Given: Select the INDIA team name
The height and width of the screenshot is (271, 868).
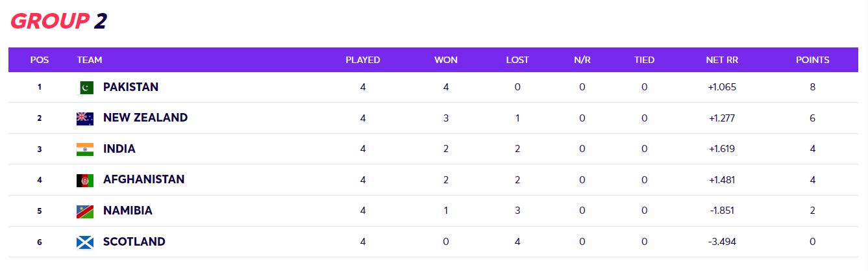Looking at the screenshot, I should pos(119,149).
